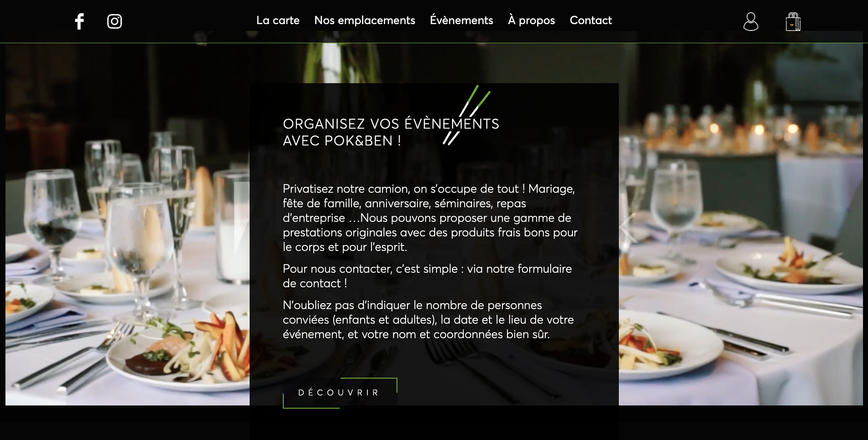Open the Nos emplacements page
The image size is (868, 440).
(365, 20)
